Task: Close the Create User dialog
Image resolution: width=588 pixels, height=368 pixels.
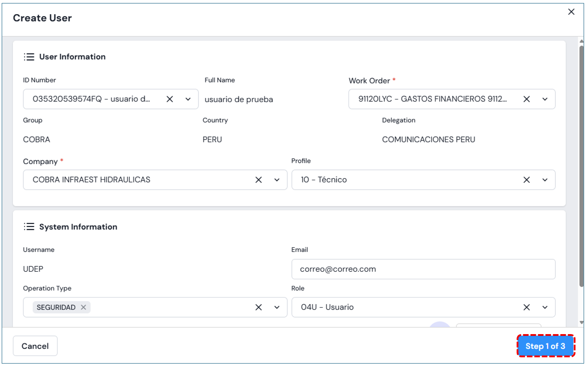Action: pyautogui.click(x=571, y=12)
